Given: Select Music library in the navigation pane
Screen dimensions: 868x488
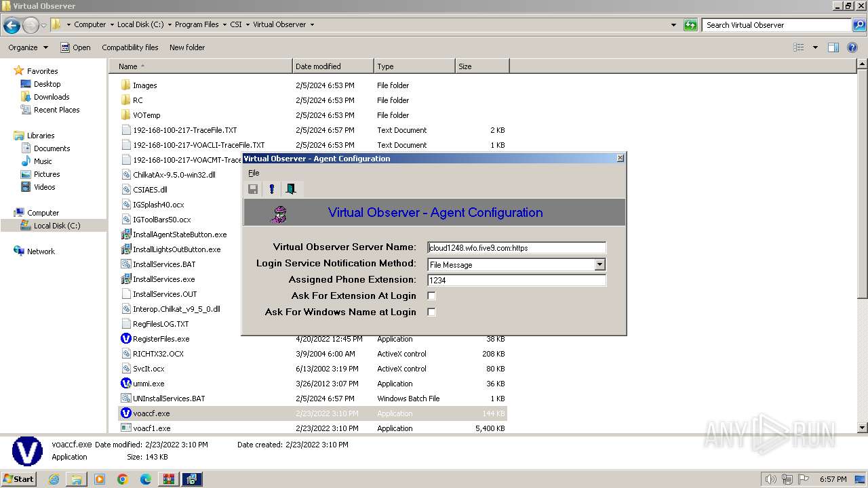Looking at the screenshot, I should (x=43, y=161).
